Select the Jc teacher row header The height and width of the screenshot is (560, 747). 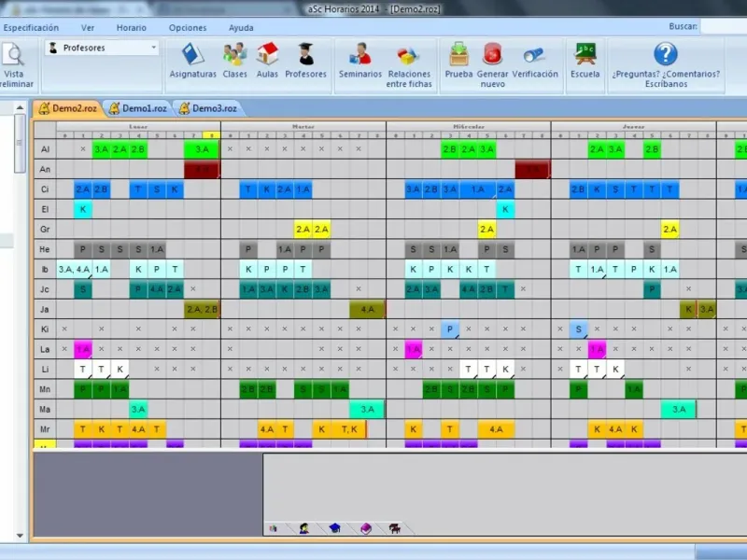pyautogui.click(x=45, y=289)
